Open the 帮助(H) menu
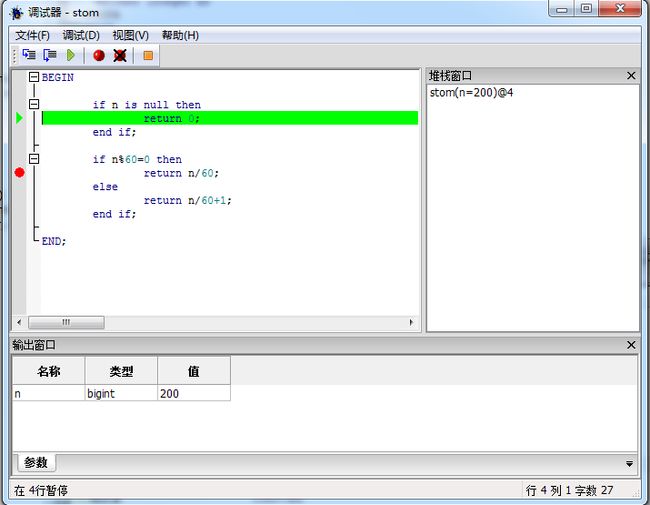Screen dimensions: 650x505 [x=180, y=35]
